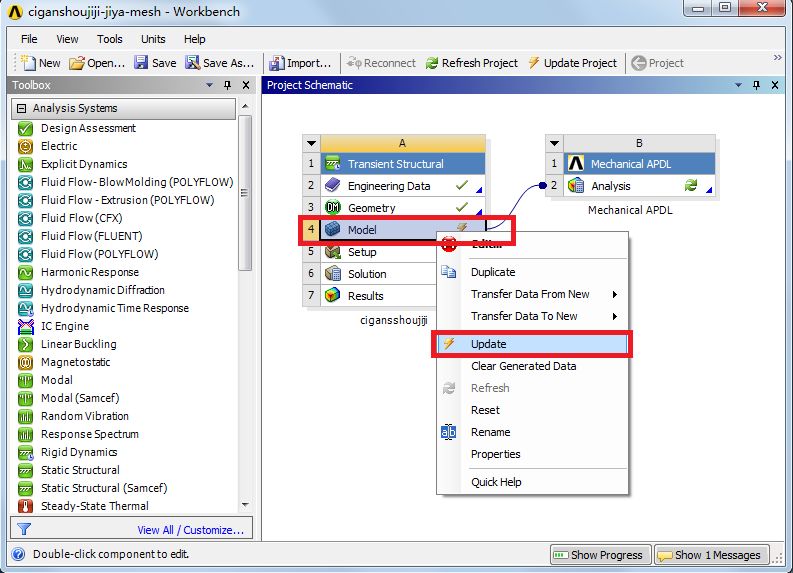Pin the Project Schematic panel
This screenshot has width=793, height=573.
coord(757,85)
